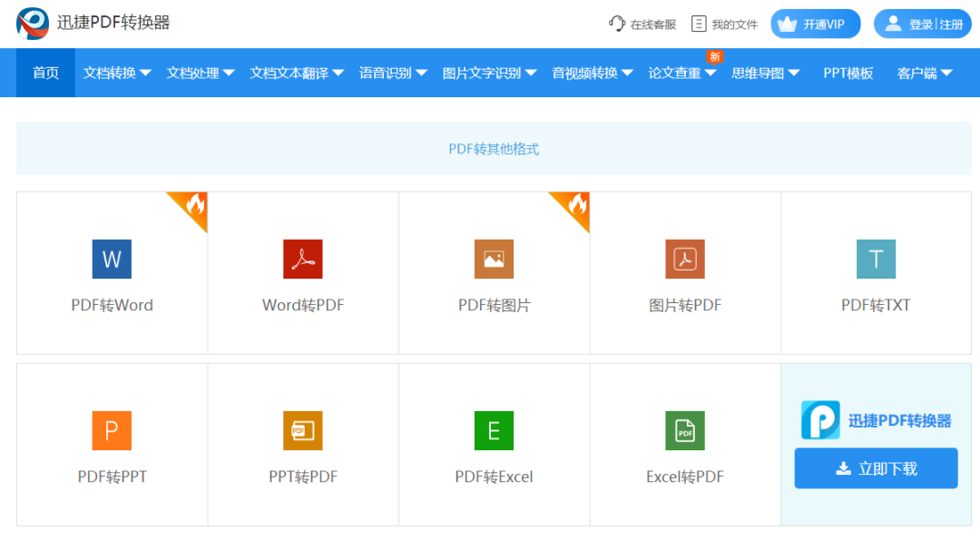The image size is (980, 541).
Task: Open 我的文件 via its document icon
Action: point(696,24)
